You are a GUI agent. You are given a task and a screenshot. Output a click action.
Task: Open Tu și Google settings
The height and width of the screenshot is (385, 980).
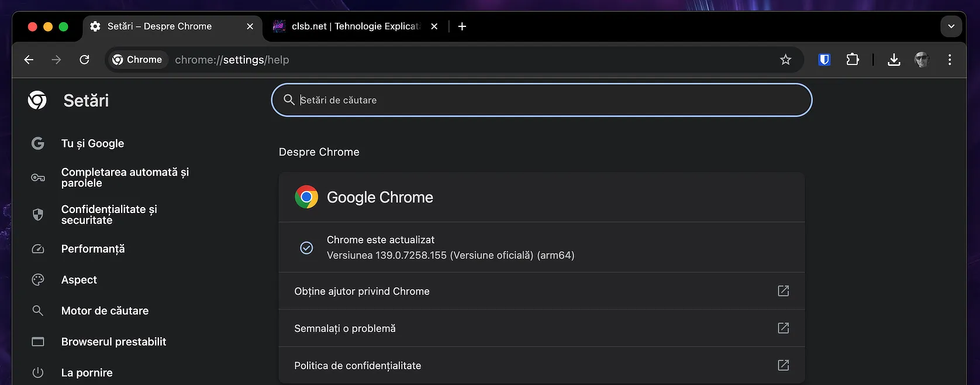coord(92,143)
